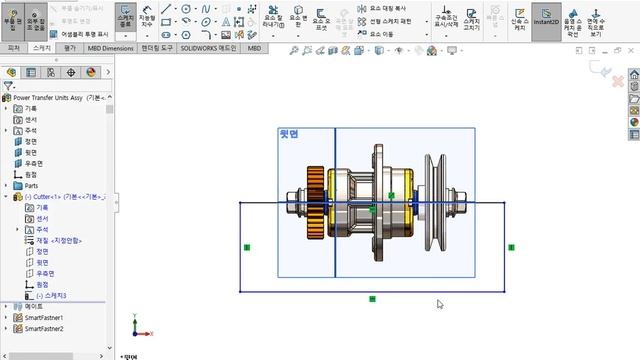Click the Normal To view icon
640x360 pixels.
tap(596, 22)
